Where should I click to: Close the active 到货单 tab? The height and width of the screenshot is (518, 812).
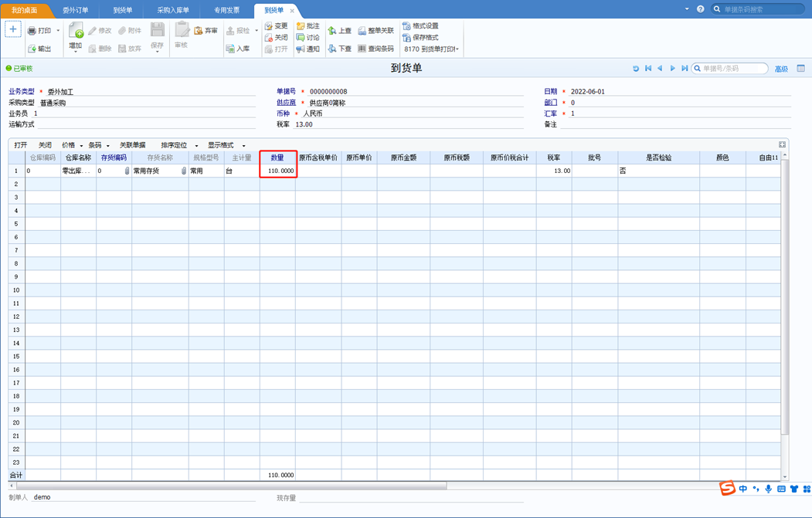292,11
